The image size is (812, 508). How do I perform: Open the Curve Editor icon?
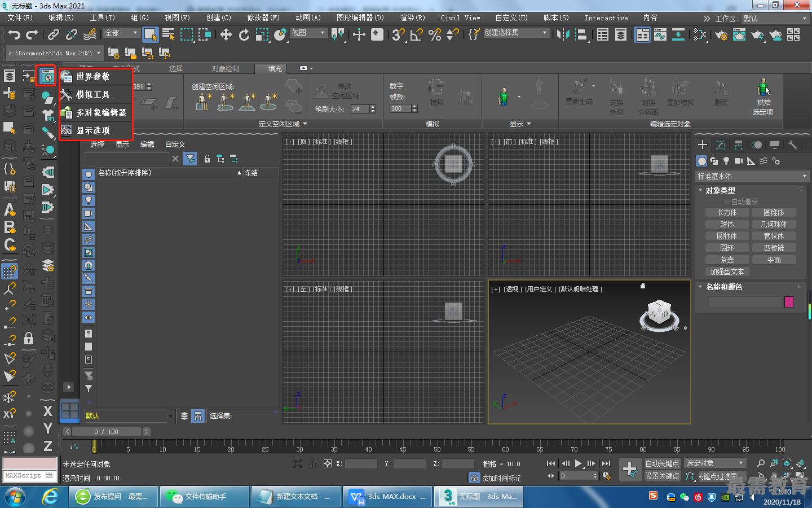tap(660, 35)
